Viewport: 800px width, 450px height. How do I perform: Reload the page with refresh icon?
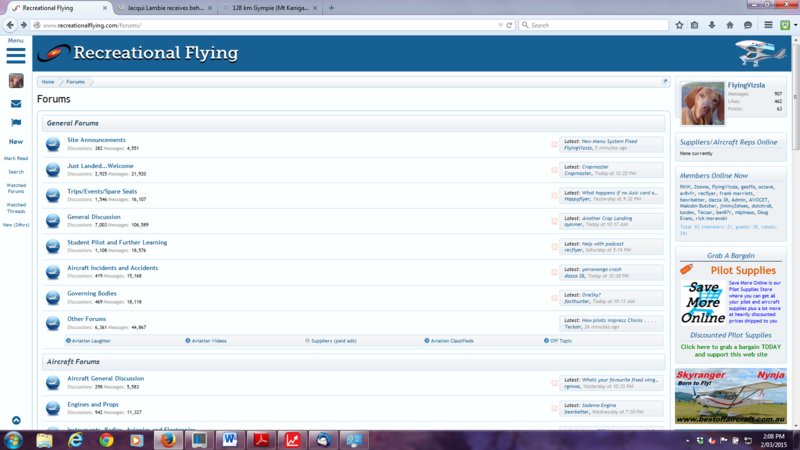point(509,25)
